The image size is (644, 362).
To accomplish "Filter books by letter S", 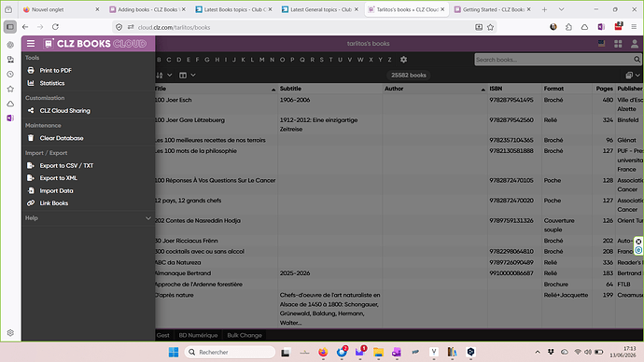I will click(x=322, y=60).
